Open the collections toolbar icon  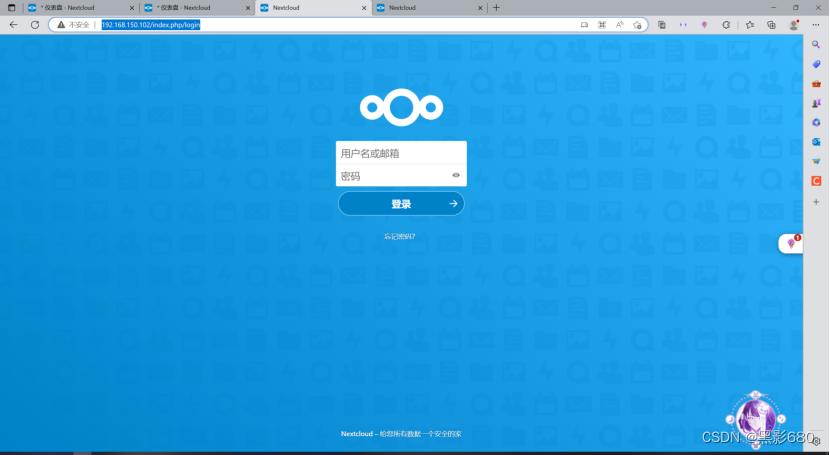(x=771, y=25)
